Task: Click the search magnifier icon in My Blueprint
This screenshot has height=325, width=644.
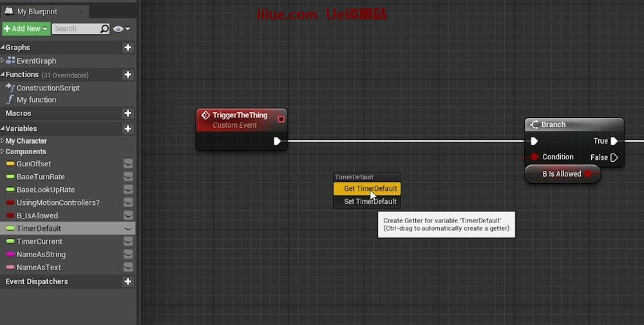Action: pos(104,29)
